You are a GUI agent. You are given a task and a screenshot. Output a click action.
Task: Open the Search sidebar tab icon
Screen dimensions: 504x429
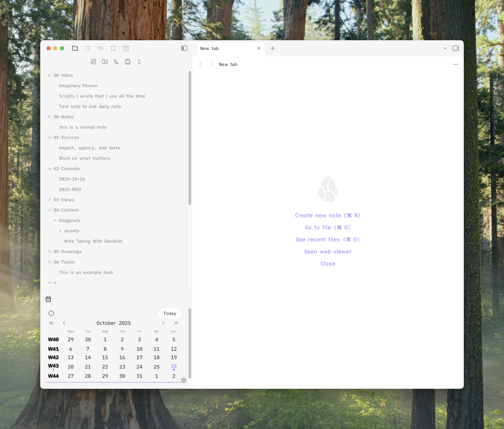(x=88, y=48)
